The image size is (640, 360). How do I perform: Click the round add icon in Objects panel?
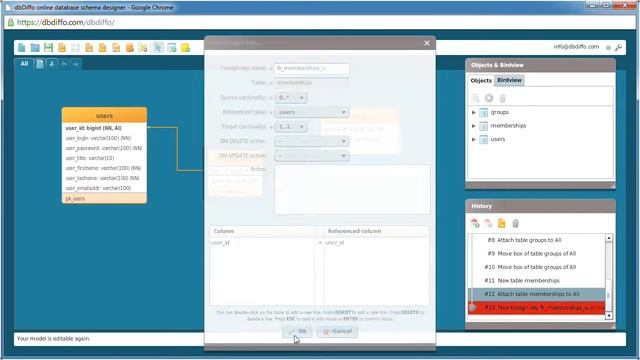click(x=489, y=98)
